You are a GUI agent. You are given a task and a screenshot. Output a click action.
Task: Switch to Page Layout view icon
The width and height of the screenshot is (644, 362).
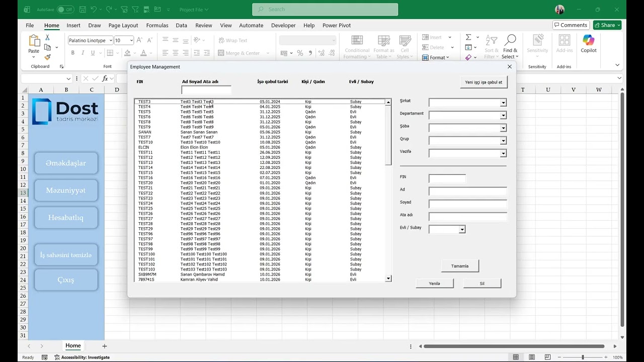[532, 357]
